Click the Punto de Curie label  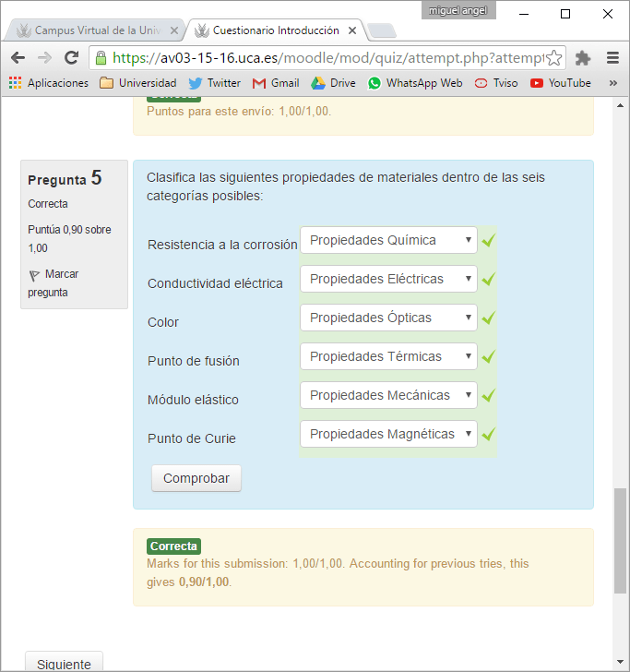pos(192,438)
